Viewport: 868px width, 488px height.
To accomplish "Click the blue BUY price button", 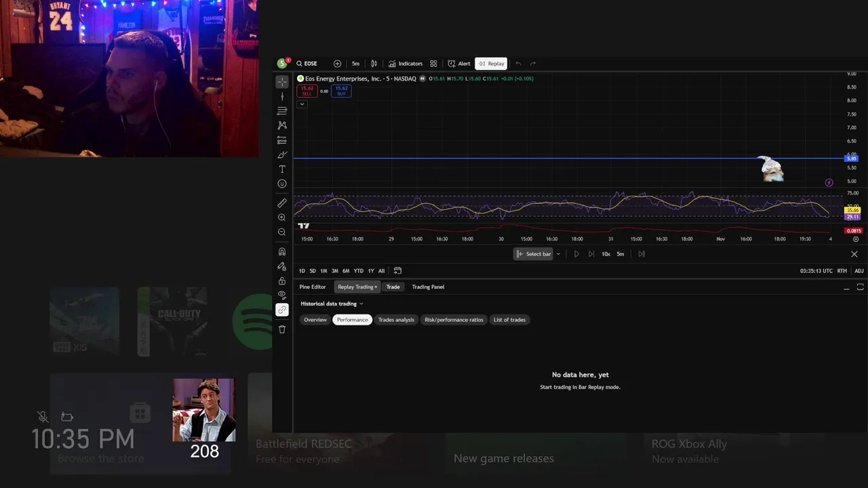I will click(x=341, y=91).
